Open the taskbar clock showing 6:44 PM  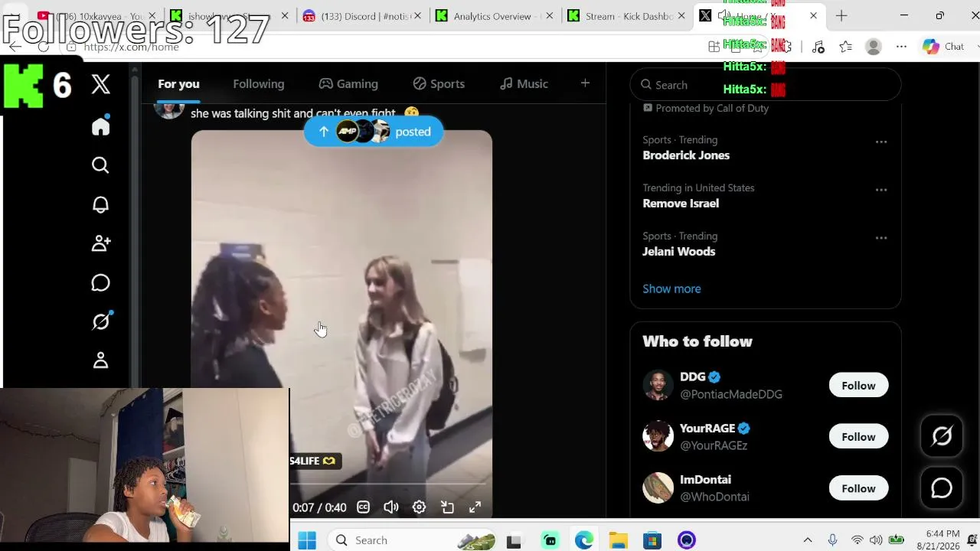942,540
